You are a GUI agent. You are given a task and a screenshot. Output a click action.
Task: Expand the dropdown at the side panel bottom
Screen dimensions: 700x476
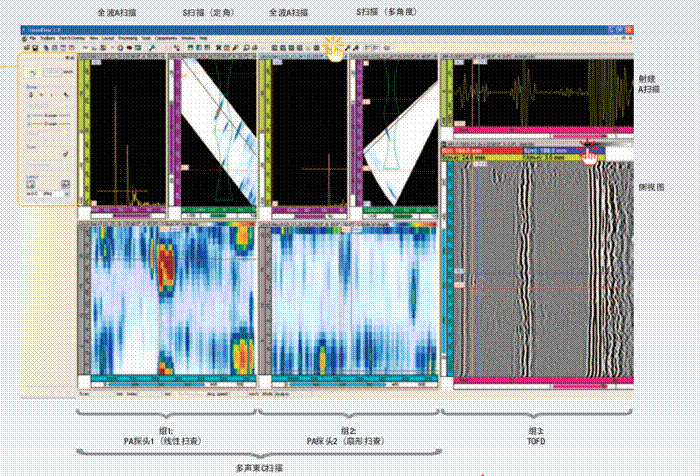(67, 194)
